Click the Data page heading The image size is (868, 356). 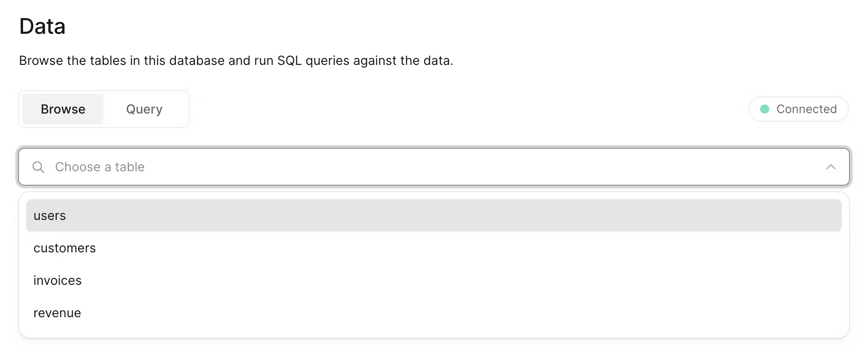[42, 26]
